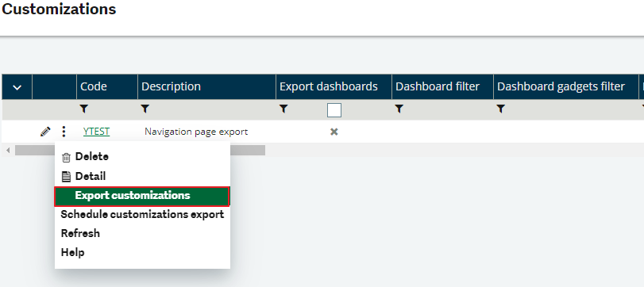Click the horizontal scrollbar thumb
Image resolution: width=644 pixels, height=287 pixels.
(140, 151)
